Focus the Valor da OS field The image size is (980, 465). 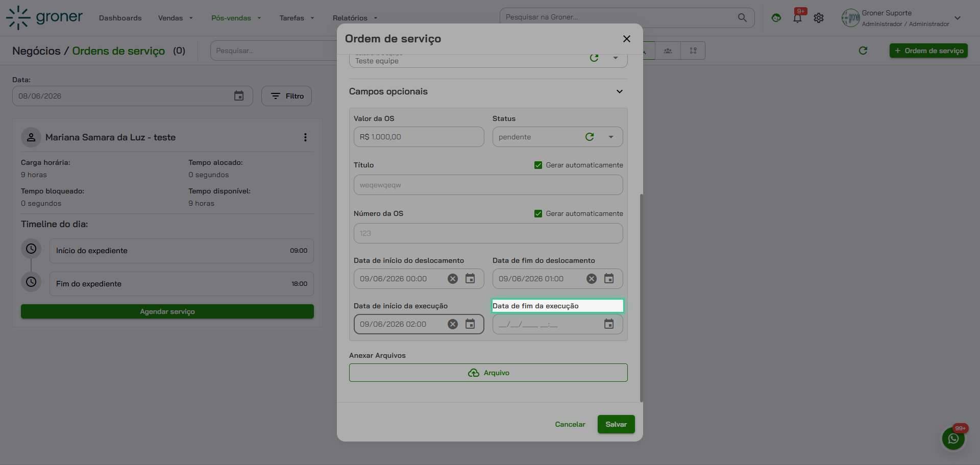419,137
